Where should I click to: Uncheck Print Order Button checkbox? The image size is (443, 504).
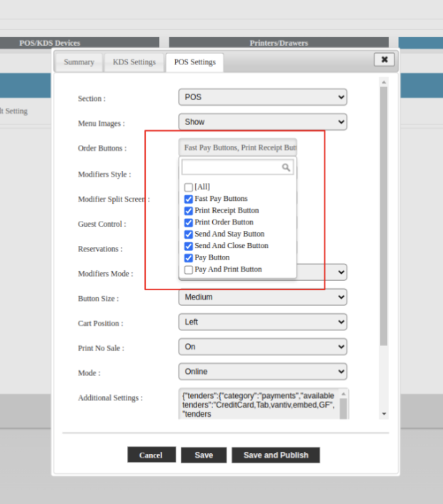[x=189, y=222]
